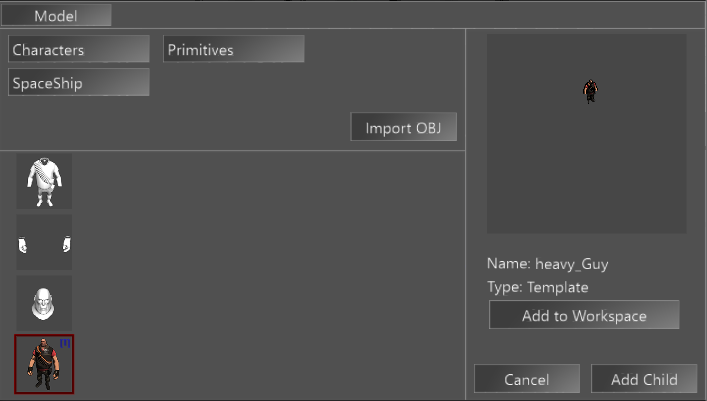Select the white gloves hands model thumbnail

[x=44, y=242]
